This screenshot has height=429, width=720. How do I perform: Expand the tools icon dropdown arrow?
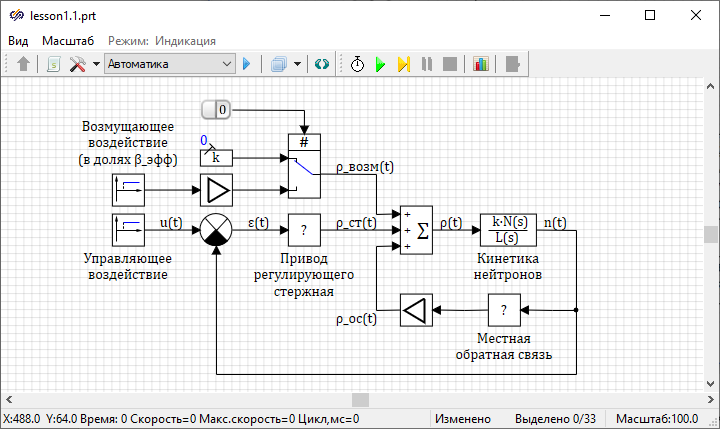click(x=96, y=64)
